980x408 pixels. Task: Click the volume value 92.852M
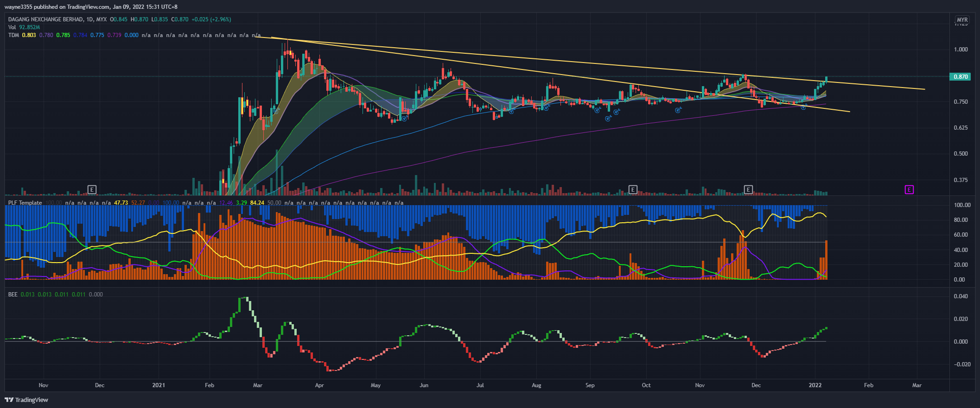[30, 27]
